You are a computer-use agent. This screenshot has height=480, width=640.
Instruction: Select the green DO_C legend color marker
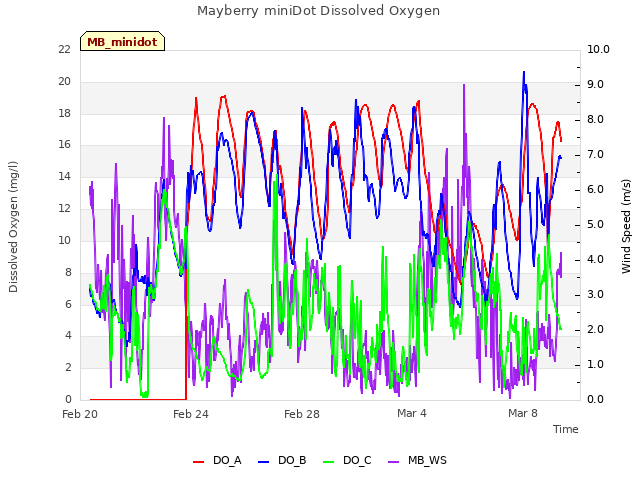329,462
